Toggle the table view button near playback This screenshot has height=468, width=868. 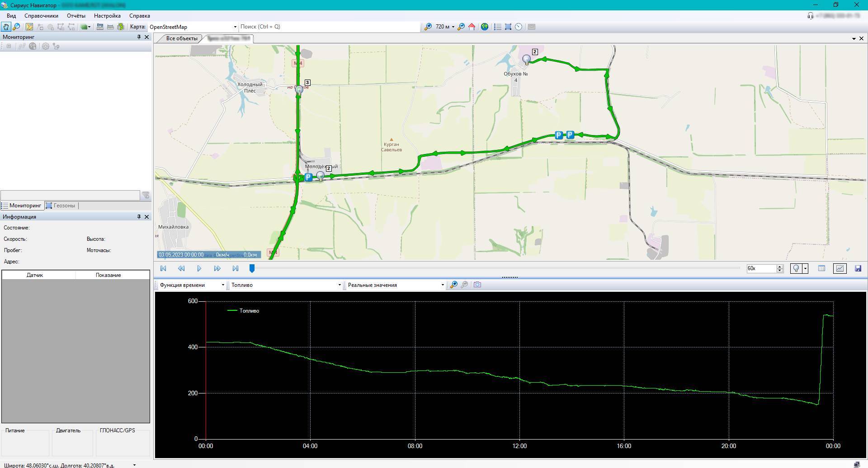coord(821,268)
